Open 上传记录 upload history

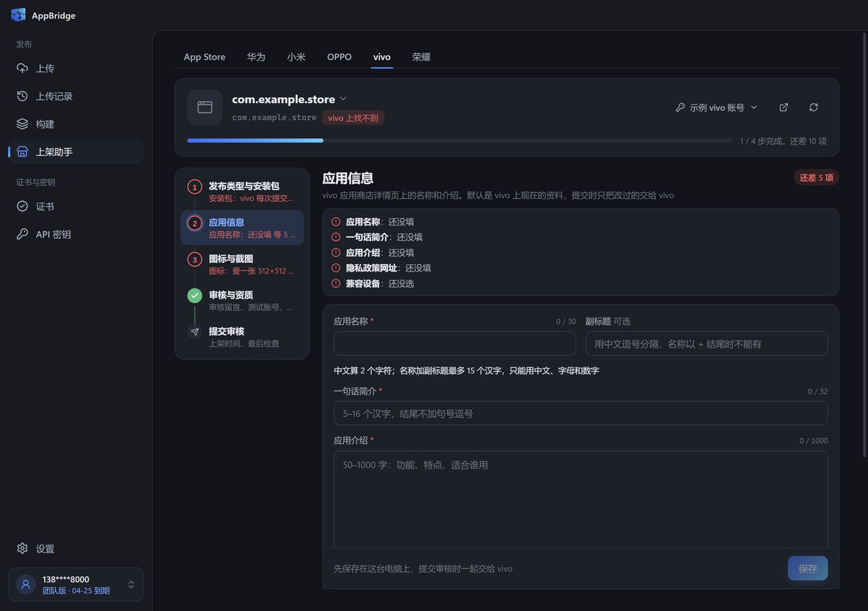coord(76,96)
